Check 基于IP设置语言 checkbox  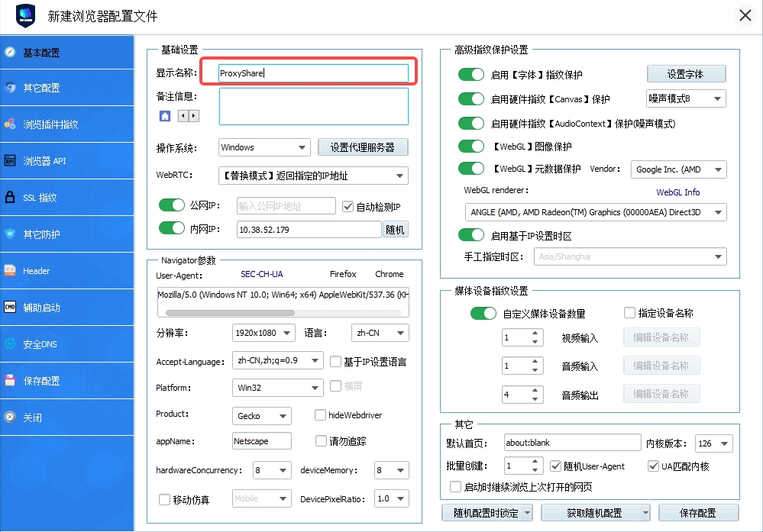point(335,361)
